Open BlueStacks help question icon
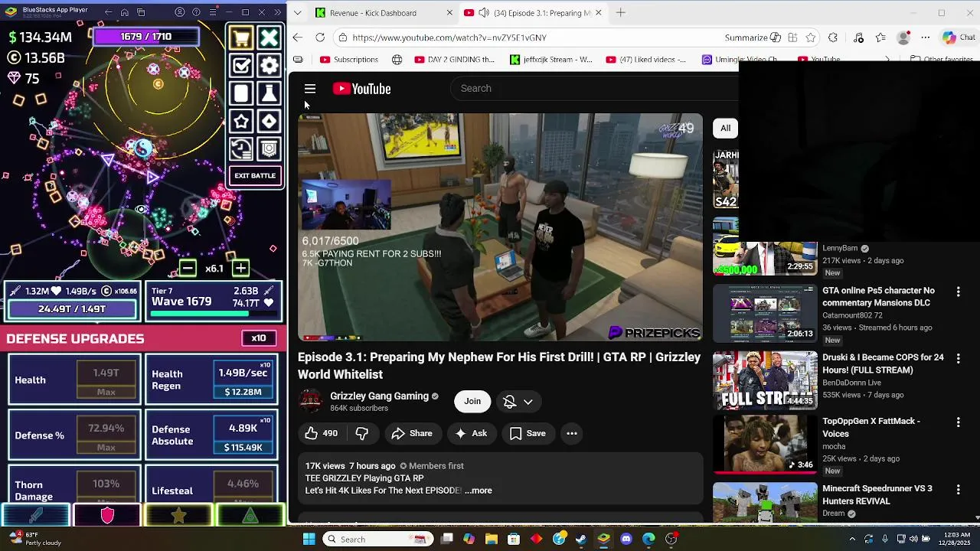The image size is (980, 551). [196, 12]
